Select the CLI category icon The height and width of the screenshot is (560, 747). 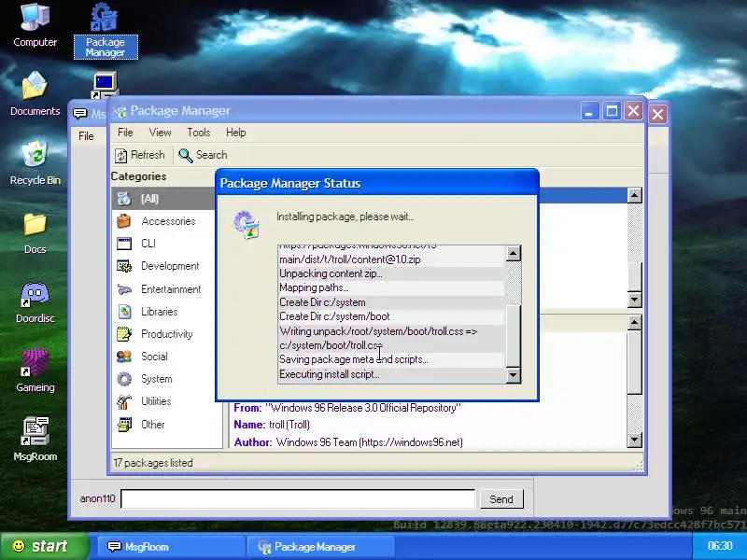click(x=124, y=244)
